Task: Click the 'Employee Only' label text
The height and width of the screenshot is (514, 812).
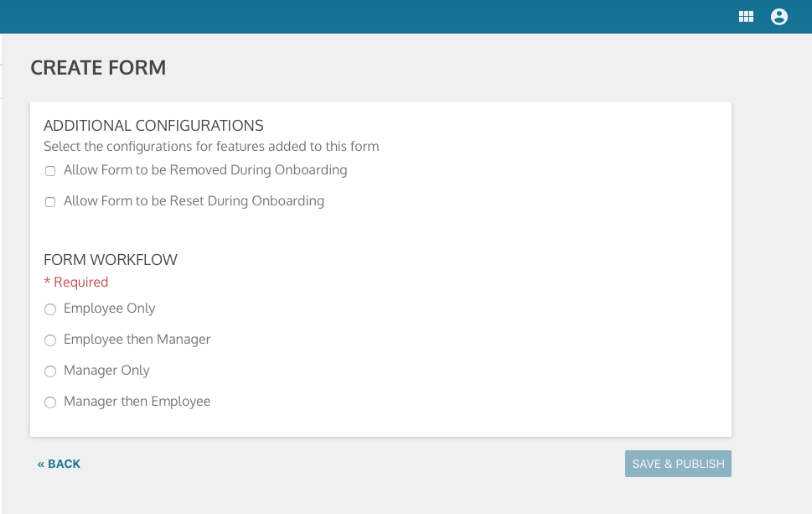Action: [109, 309]
